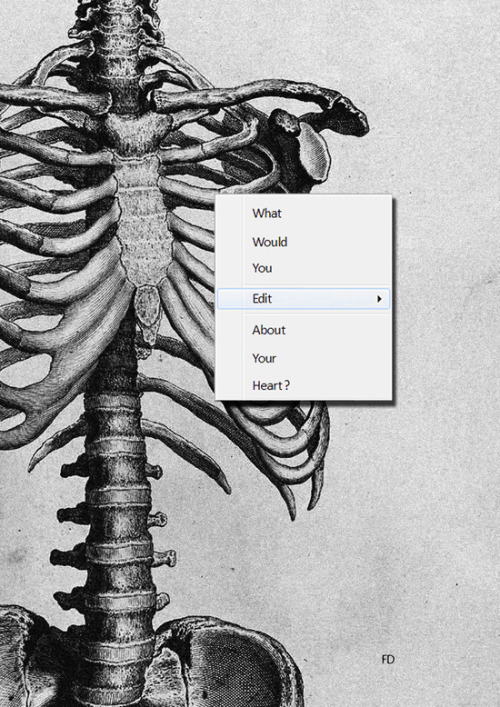
Task: Expand the Edit submenu arrow
Action: (x=380, y=298)
